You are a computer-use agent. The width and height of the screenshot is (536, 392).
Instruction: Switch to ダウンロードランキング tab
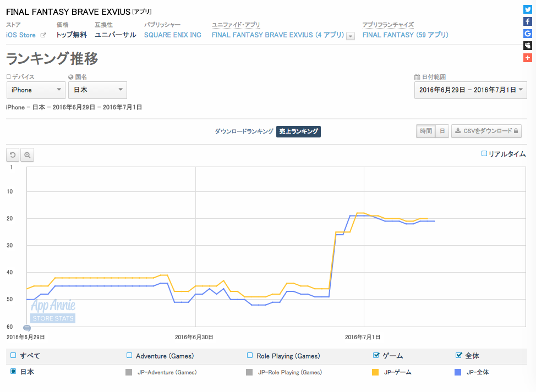pos(244,131)
